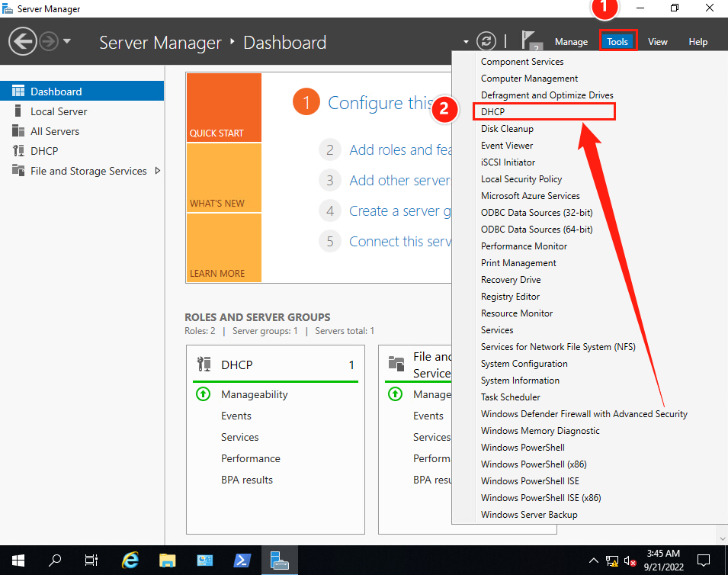Open the notifications flag icon
728x575 pixels.
(530, 41)
